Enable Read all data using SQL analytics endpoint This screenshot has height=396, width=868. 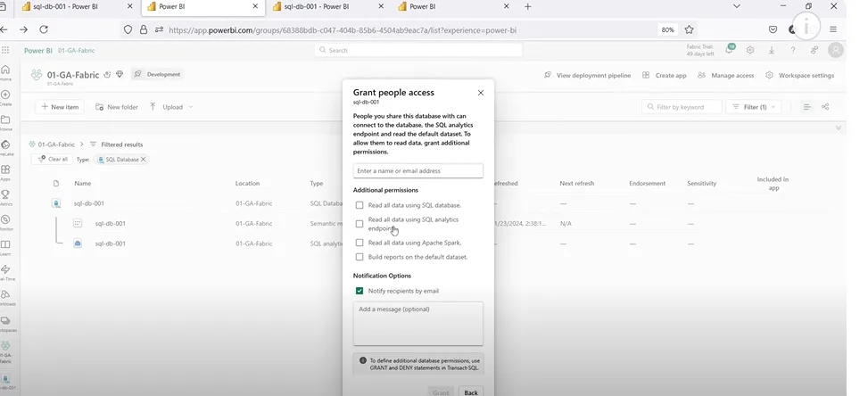360,224
